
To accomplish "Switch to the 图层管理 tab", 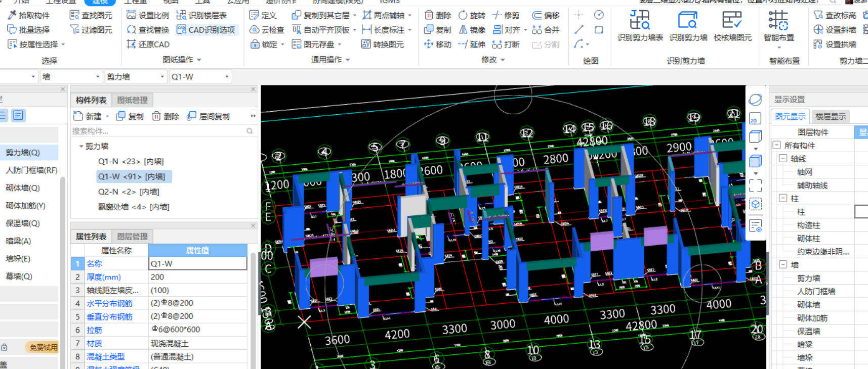I will click(x=133, y=237).
